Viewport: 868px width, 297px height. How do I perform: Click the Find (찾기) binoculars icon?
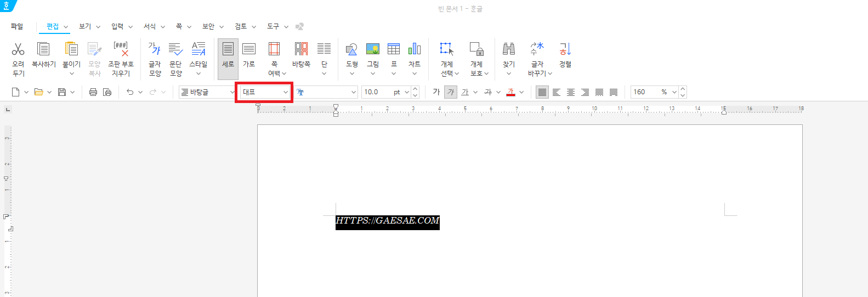click(509, 49)
